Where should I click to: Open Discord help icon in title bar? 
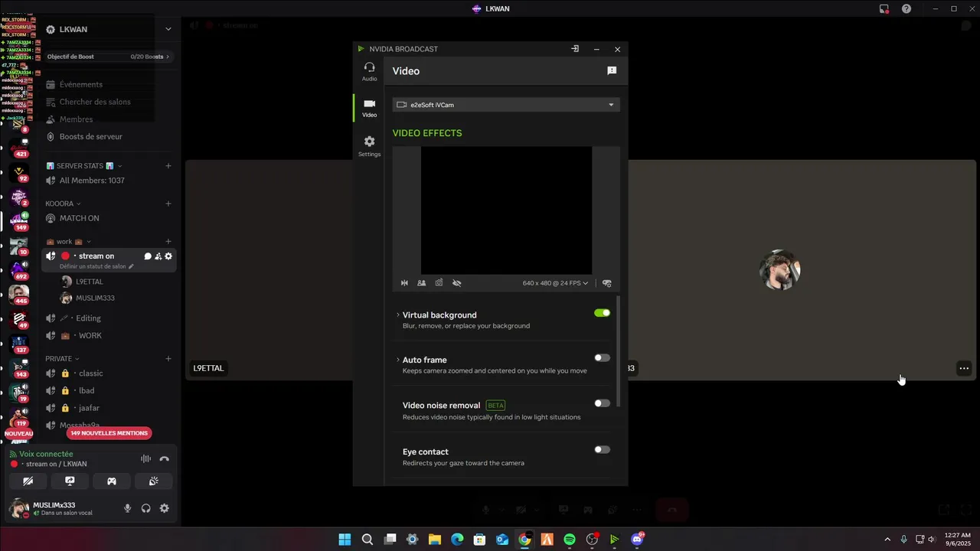click(x=906, y=8)
